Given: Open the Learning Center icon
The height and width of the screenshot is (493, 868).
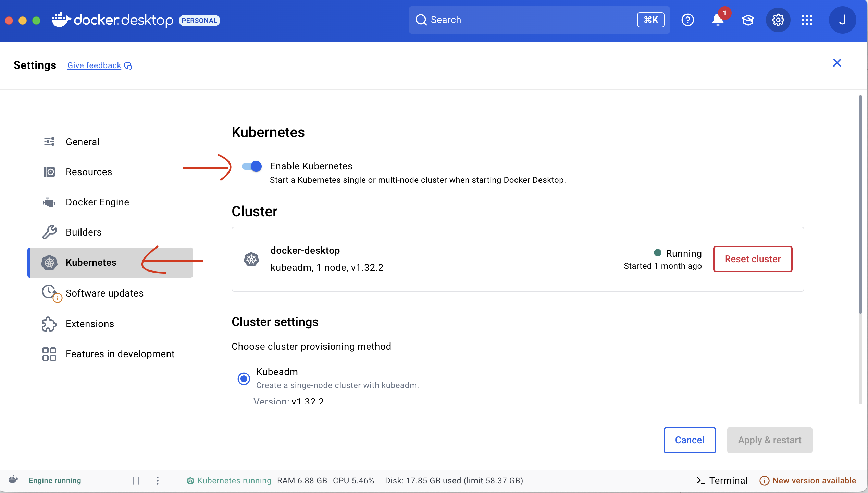Looking at the screenshot, I should tap(748, 20).
